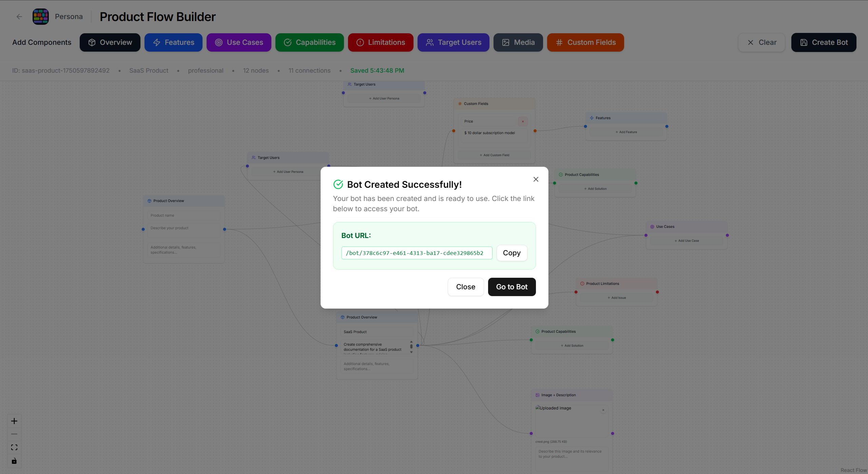Add the Overview component
868x474 pixels.
pyautogui.click(x=110, y=42)
